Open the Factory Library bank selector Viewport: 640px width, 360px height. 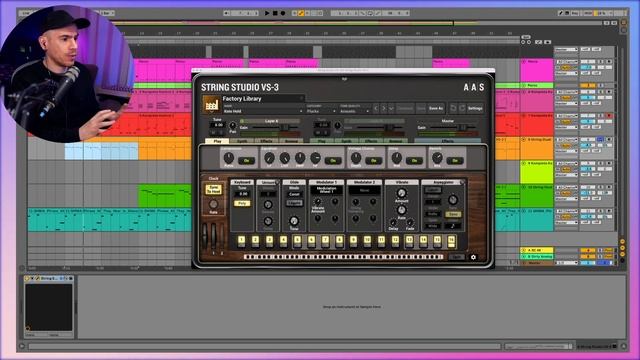point(262,99)
